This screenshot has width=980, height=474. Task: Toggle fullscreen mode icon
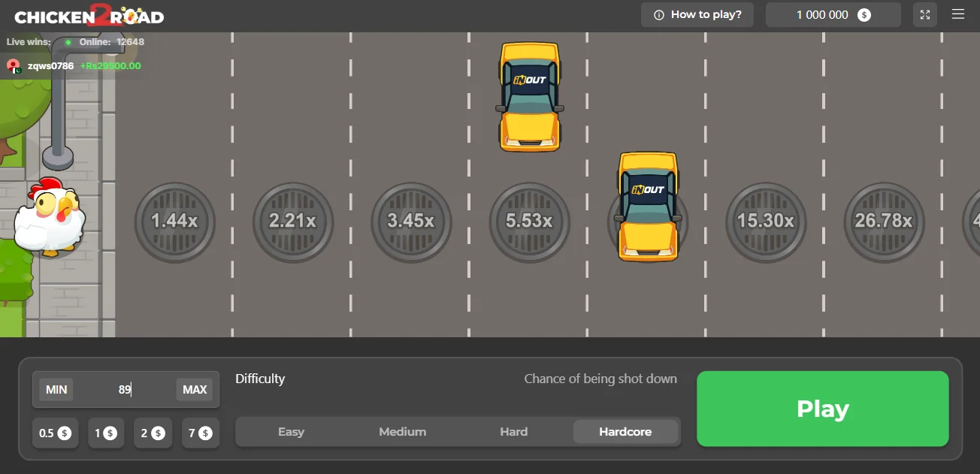(925, 14)
